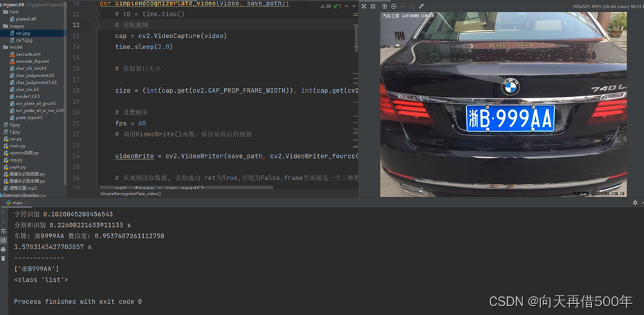Open cascade_lbp.xml file
The image size is (644, 315).
point(29,62)
